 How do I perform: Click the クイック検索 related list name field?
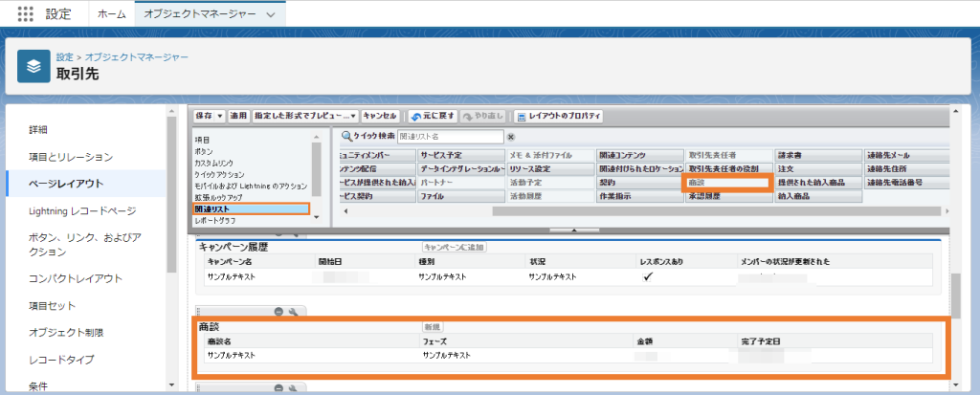pyautogui.click(x=450, y=136)
